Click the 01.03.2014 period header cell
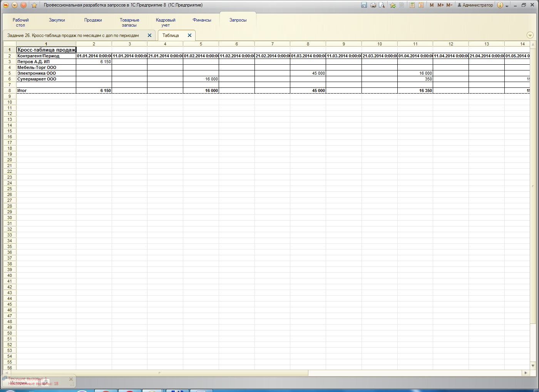Viewport: 539px width, 392px height. point(308,56)
